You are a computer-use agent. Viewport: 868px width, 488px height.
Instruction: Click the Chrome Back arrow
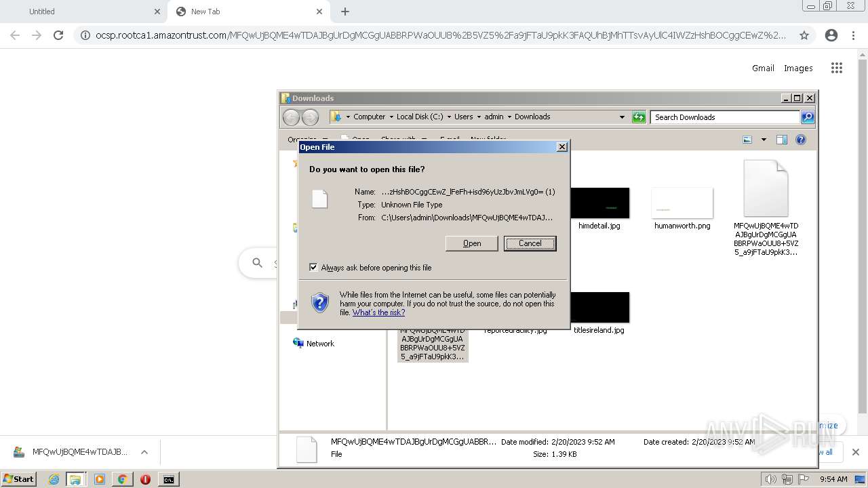[15, 35]
